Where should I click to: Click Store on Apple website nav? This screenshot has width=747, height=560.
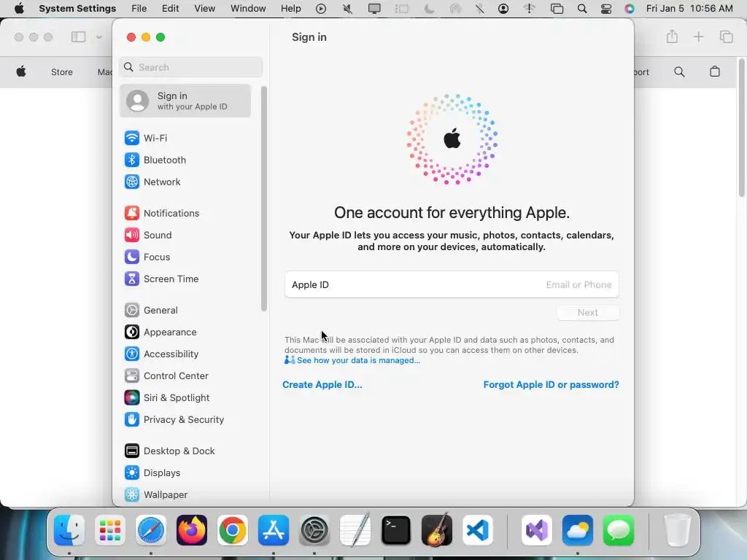(62, 72)
